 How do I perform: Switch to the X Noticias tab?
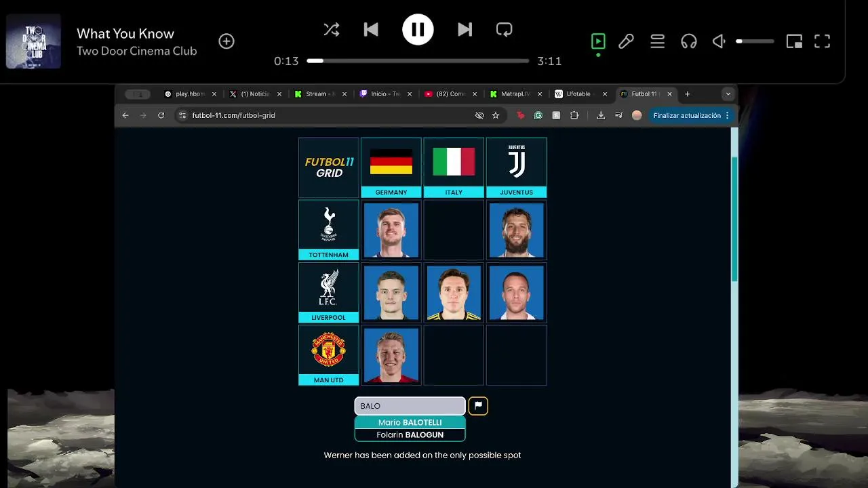(x=254, y=94)
